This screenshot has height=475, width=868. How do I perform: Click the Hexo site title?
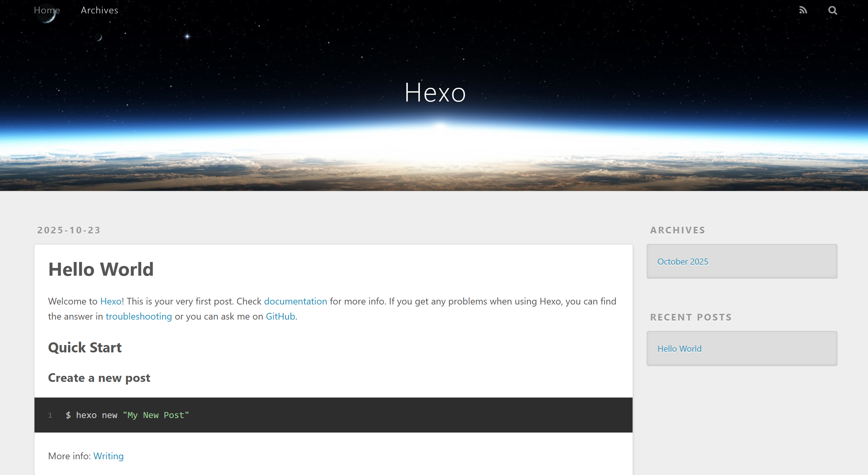click(x=435, y=92)
